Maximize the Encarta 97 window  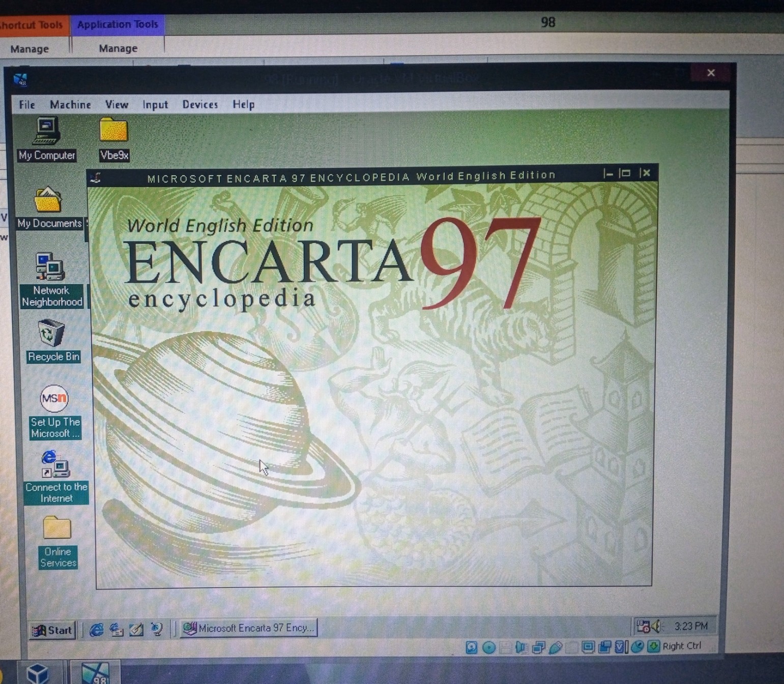click(x=626, y=173)
